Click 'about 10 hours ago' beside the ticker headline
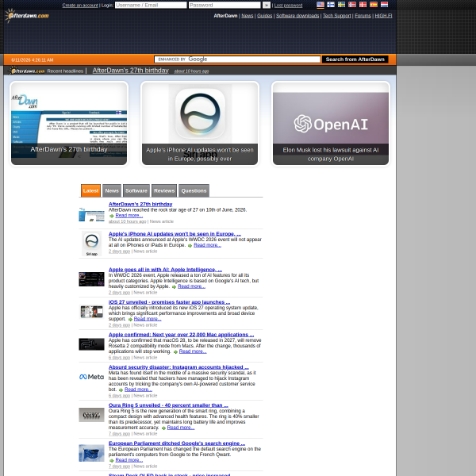Screen dimensions: 476x476 pos(191,71)
